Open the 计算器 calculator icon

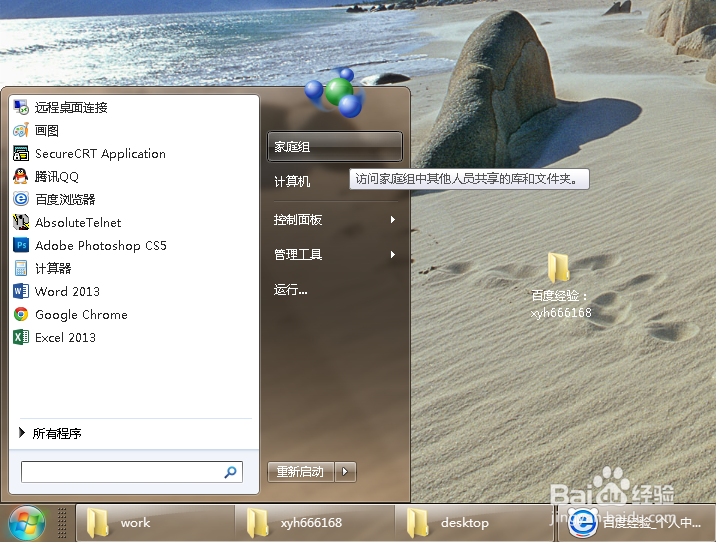(x=21, y=268)
